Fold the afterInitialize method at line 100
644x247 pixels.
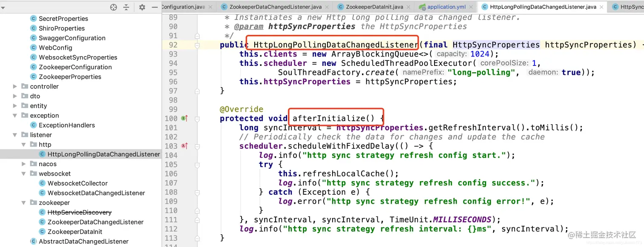[x=197, y=118]
